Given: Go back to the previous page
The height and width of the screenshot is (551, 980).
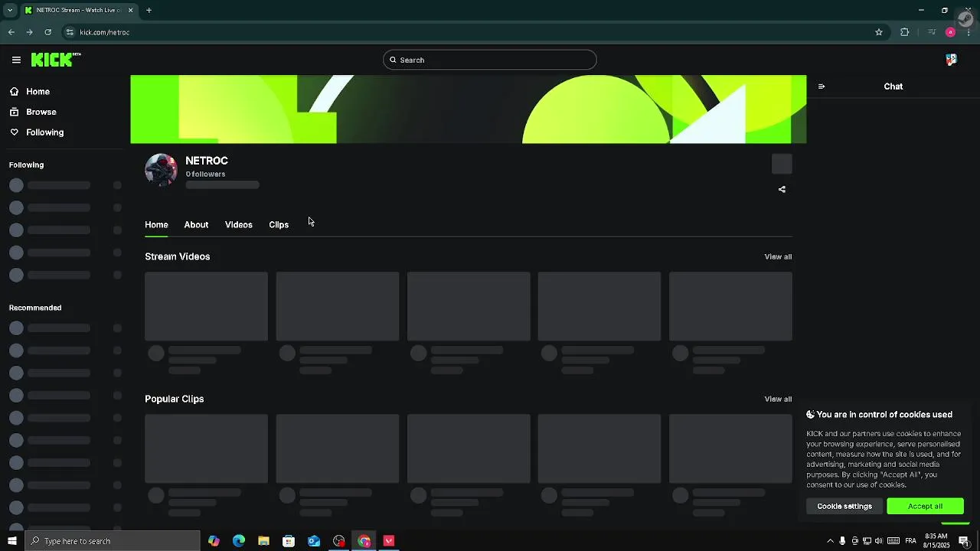Looking at the screenshot, I should pos(11,32).
